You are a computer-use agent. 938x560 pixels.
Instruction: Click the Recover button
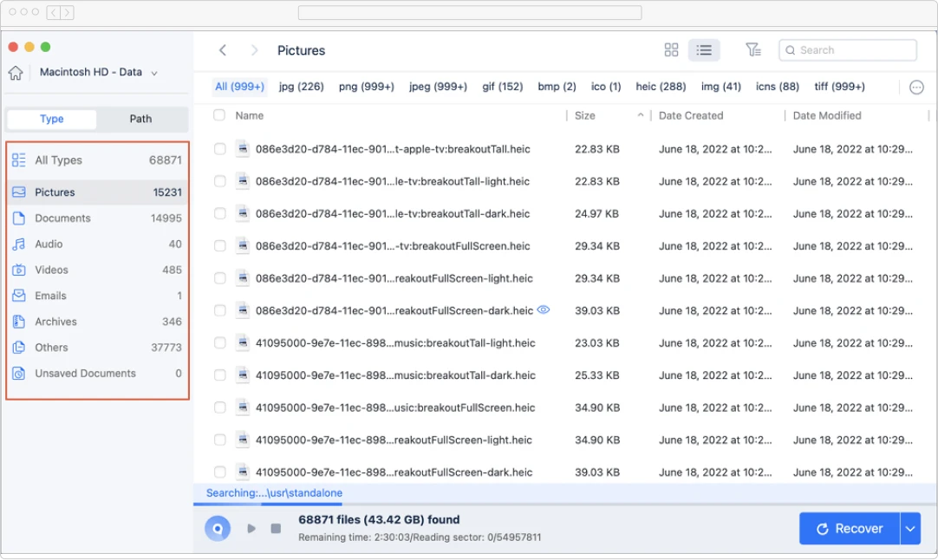848,528
